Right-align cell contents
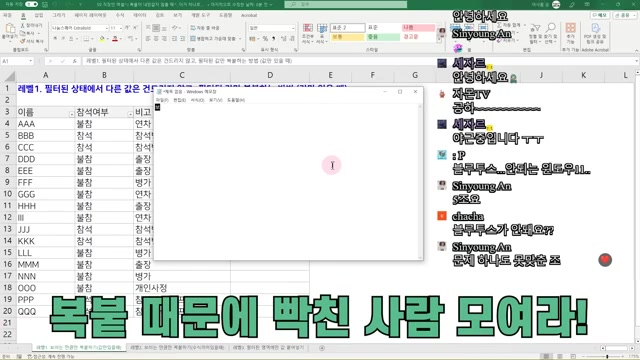The image size is (640, 360). pos(164,38)
